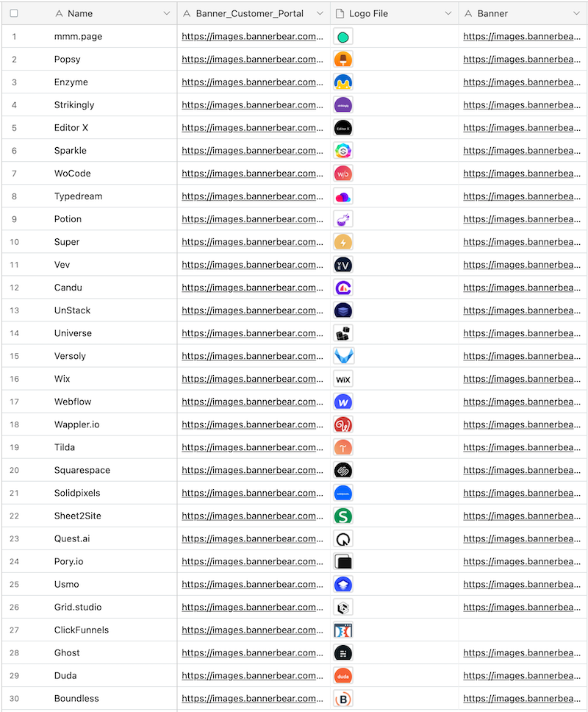The height and width of the screenshot is (712, 588).
Task: Select the row checkbox for Versoly
Action: [14, 356]
